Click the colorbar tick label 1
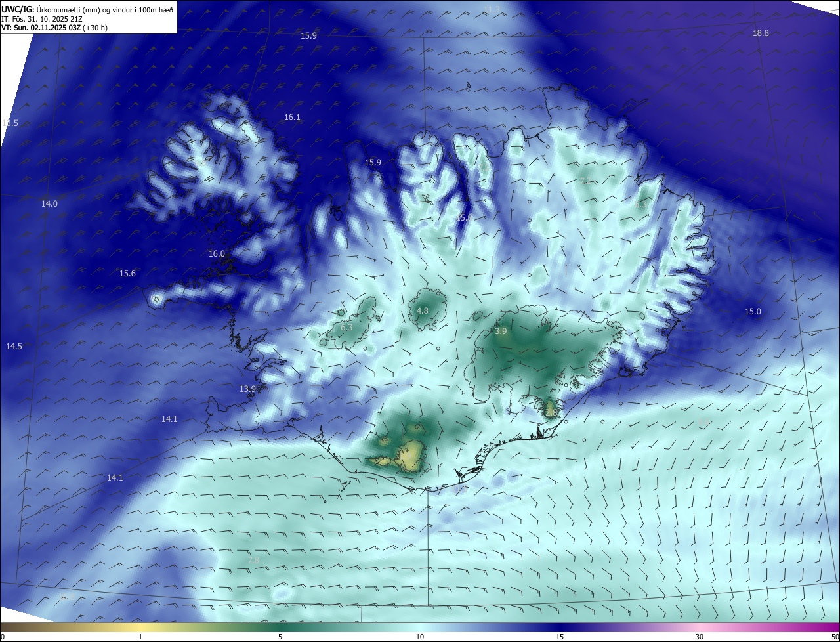This screenshot has height=642, width=840. (x=140, y=637)
